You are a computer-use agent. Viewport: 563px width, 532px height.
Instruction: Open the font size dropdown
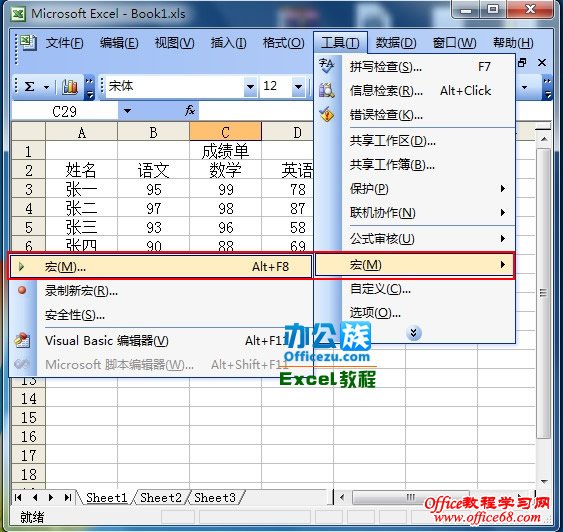tap(298, 87)
